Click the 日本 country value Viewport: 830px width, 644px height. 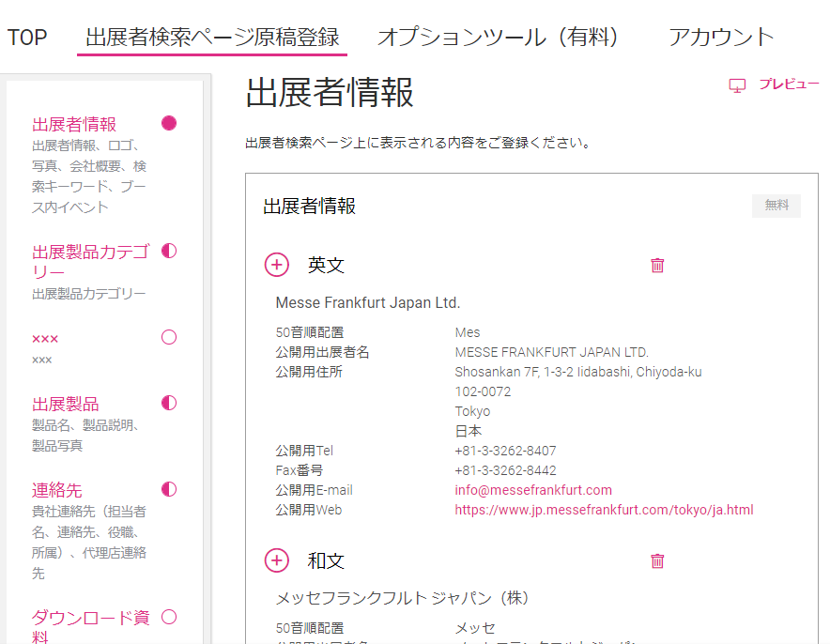[468, 431]
